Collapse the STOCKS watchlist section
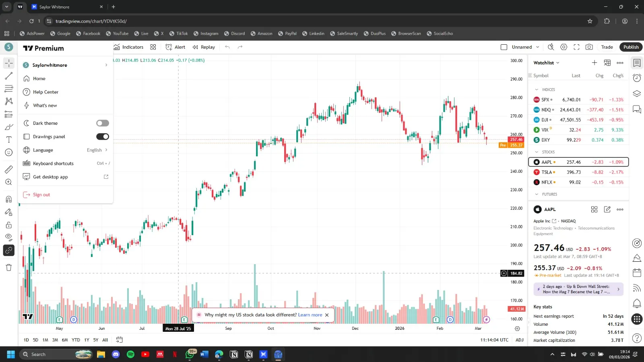Image resolution: width=644 pixels, height=362 pixels. coord(537,152)
